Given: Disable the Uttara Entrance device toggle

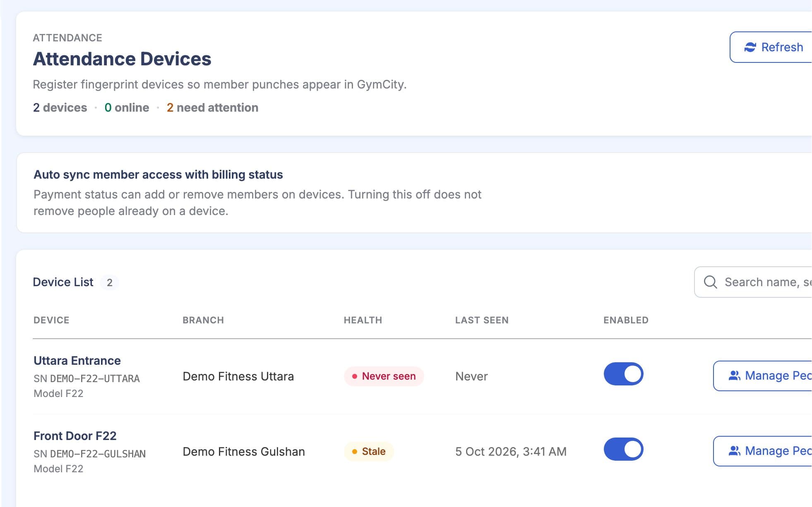Looking at the screenshot, I should [623, 374].
